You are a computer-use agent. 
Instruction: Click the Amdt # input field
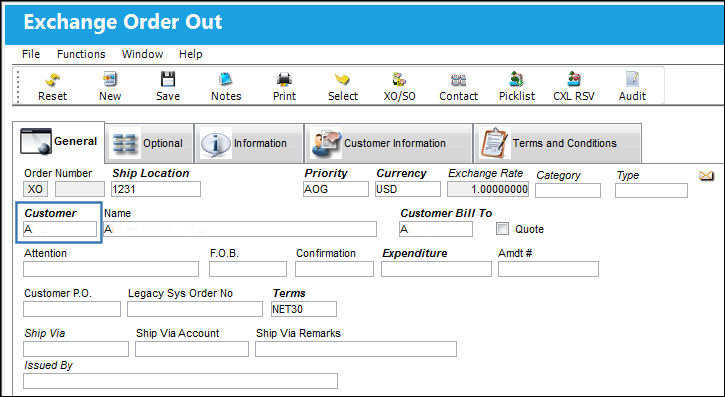click(x=548, y=269)
